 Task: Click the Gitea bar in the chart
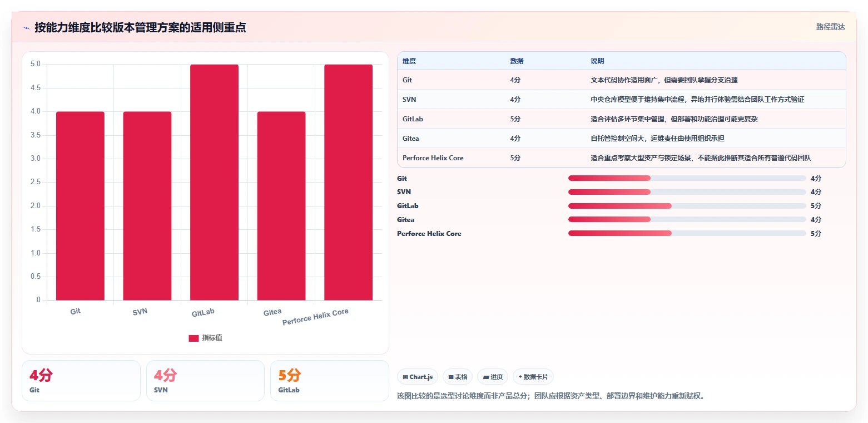pos(281,206)
